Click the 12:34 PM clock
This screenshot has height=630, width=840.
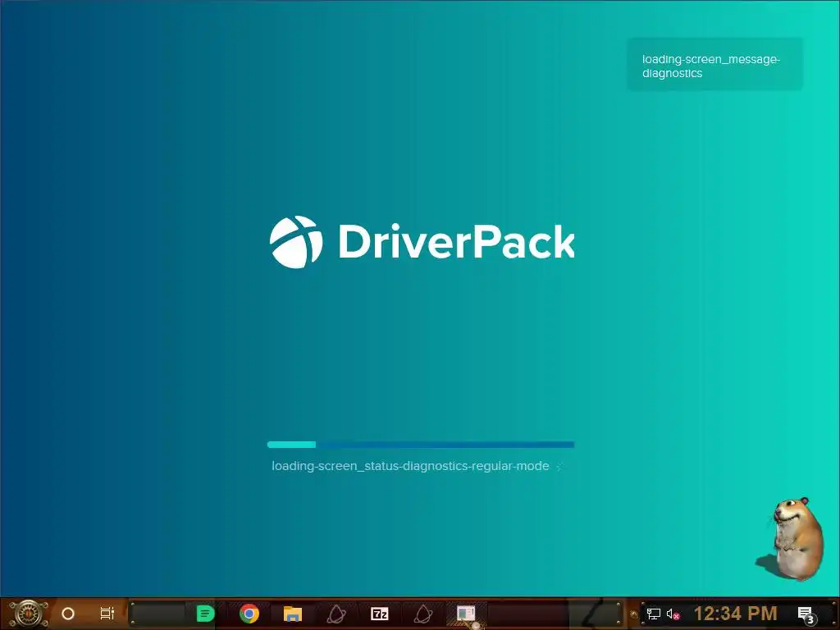pos(736,614)
